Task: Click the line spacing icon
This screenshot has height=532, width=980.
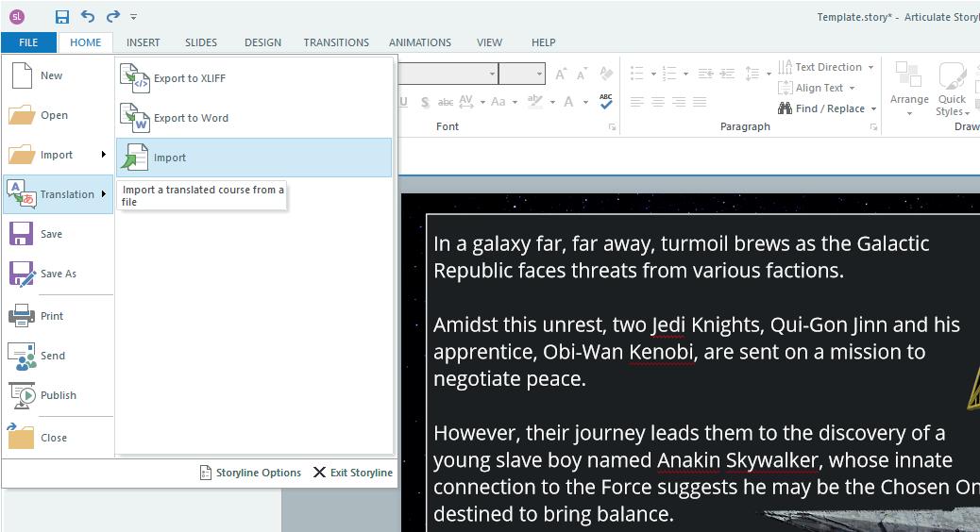Action: coord(752,74)
